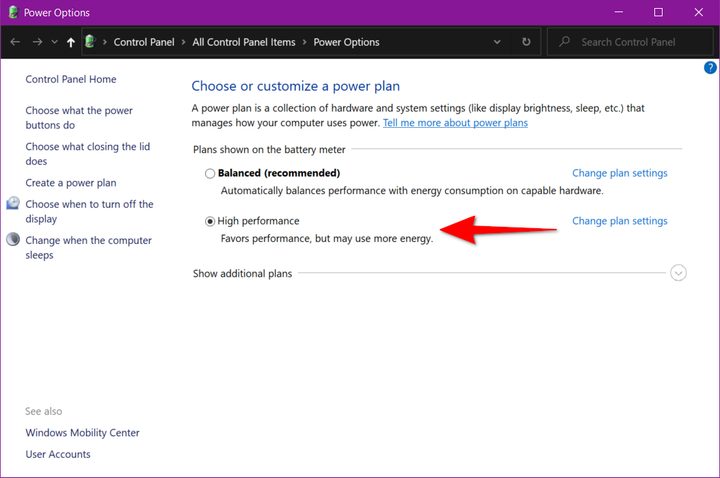Minimize the Power Options window

619,12
